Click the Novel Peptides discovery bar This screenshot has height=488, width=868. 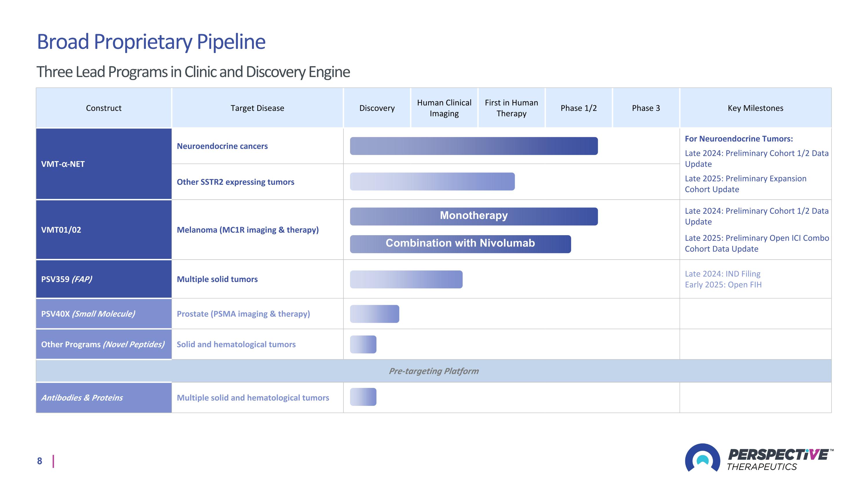(x=363, y=344)
